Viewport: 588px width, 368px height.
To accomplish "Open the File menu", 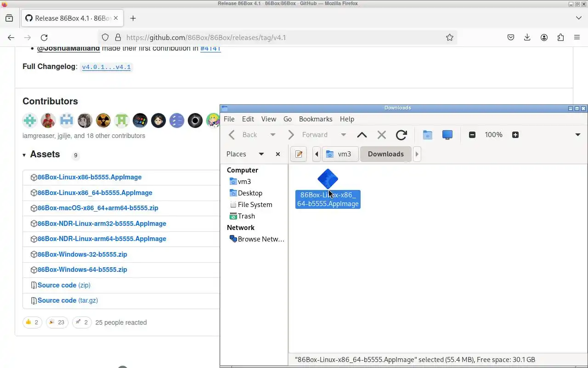I will [x=229, y=119].
